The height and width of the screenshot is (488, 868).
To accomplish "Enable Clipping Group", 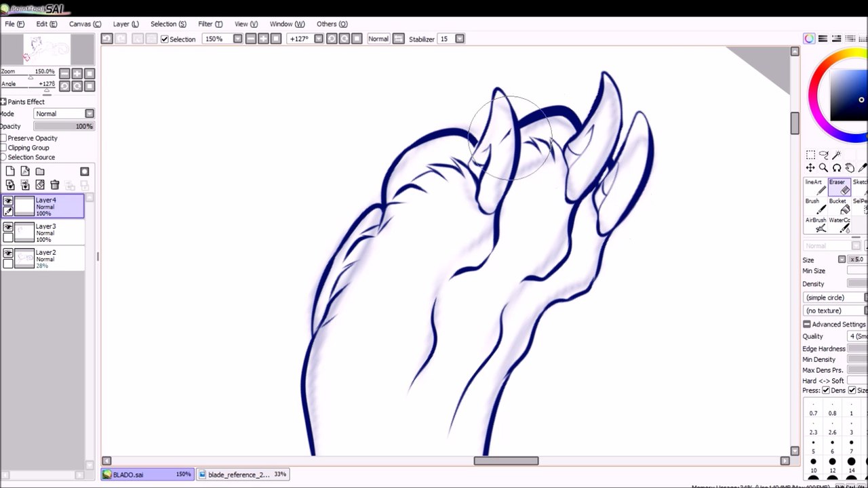I will pyautogui.click(x=3, y=148).
